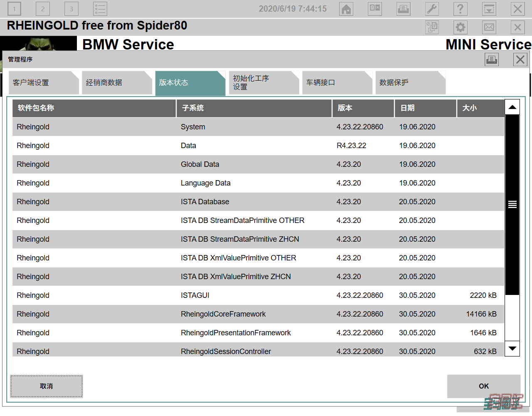Image resolution: width=532 pixels, height=416 pixels.
Task: Click the 2020/6/19 7:44:15 date time display
Action: (293, 9)
